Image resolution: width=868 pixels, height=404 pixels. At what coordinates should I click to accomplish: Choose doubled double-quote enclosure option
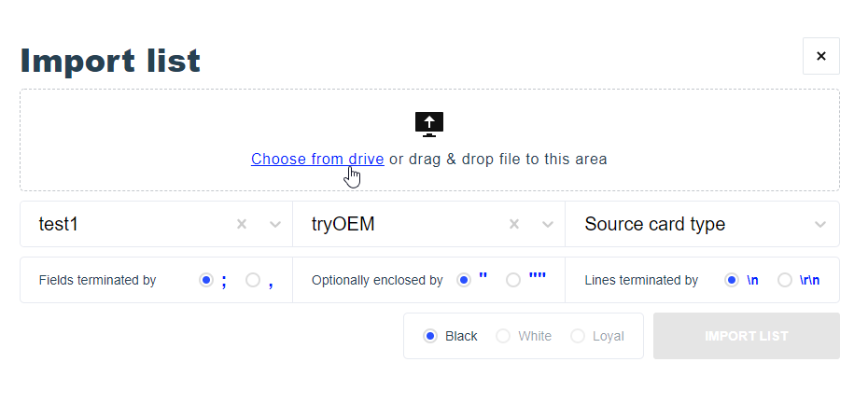click(x=512, y=280)
